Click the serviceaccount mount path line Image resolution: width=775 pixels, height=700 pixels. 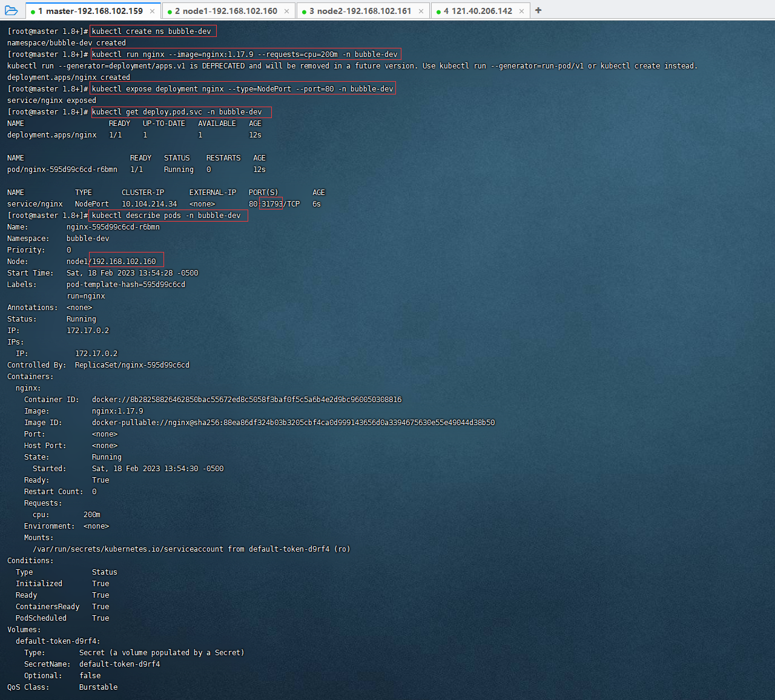(191, 549)
